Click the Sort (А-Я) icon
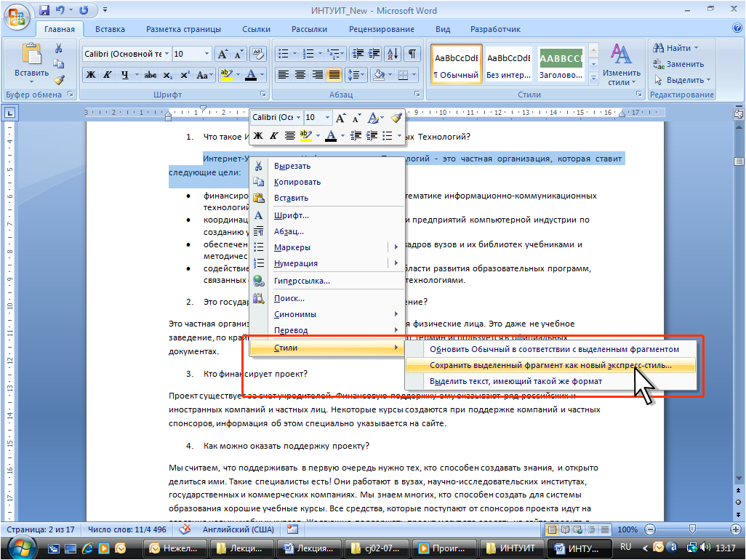 tap(393, 54)
